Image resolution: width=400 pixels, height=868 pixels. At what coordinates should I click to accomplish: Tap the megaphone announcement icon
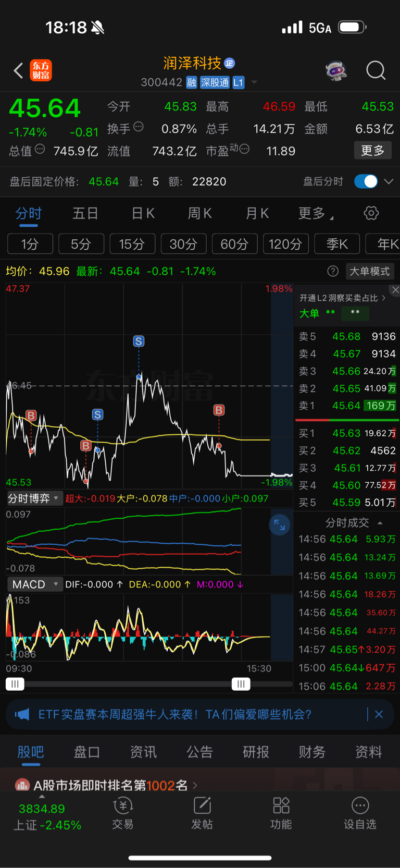[22, 714]
